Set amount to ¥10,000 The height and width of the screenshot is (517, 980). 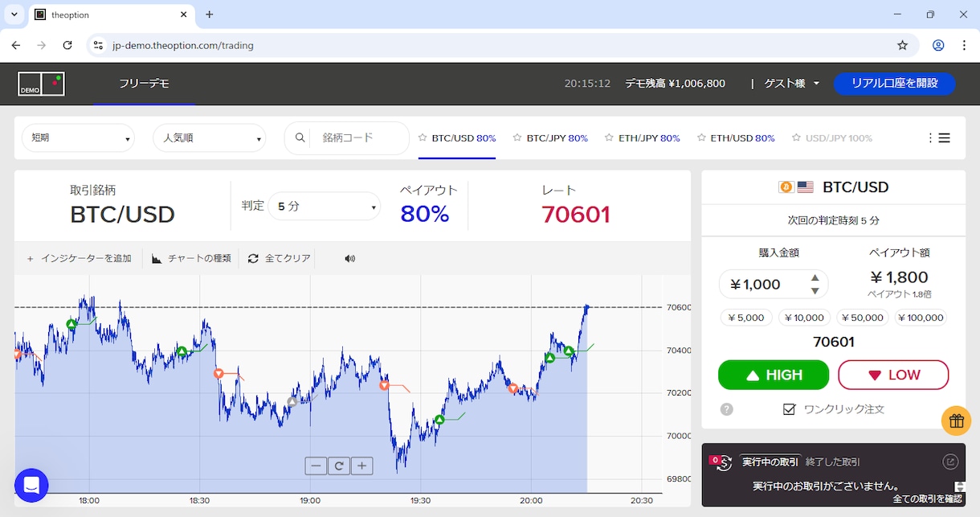point(804,318)
